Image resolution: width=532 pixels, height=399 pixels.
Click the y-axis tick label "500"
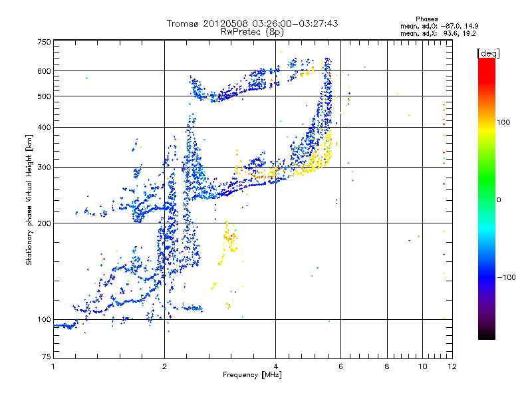click(44, 96)
